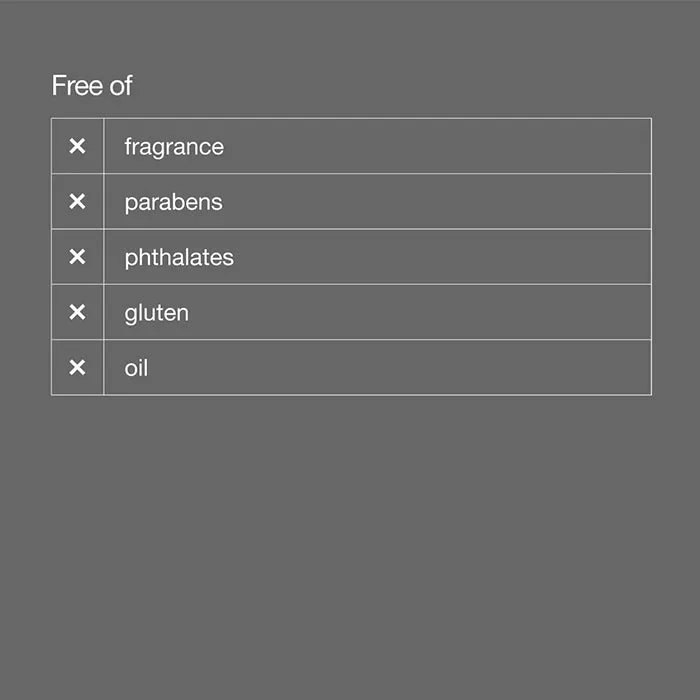Click the word Free in heading
Viewport: 700px width, 700px height.
pos(77,85)
